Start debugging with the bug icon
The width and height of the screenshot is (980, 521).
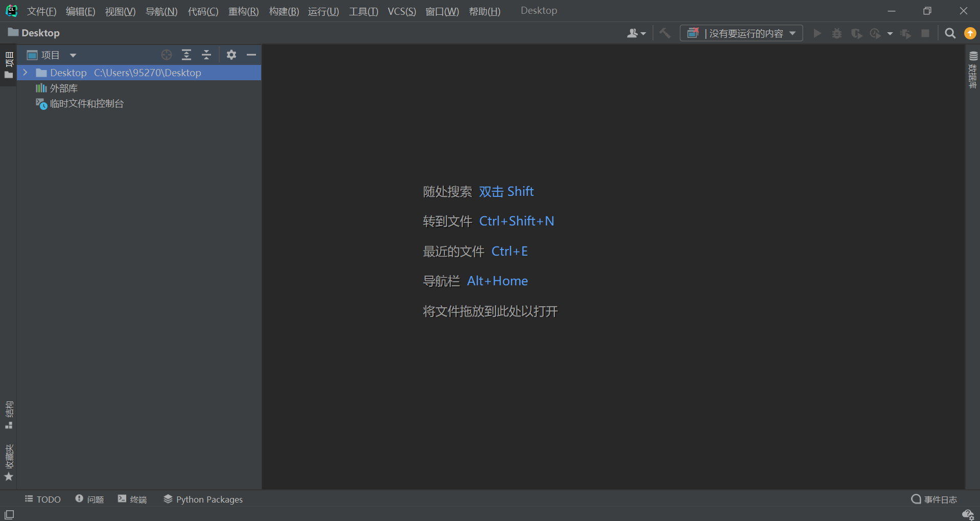[x=837, y=33]
